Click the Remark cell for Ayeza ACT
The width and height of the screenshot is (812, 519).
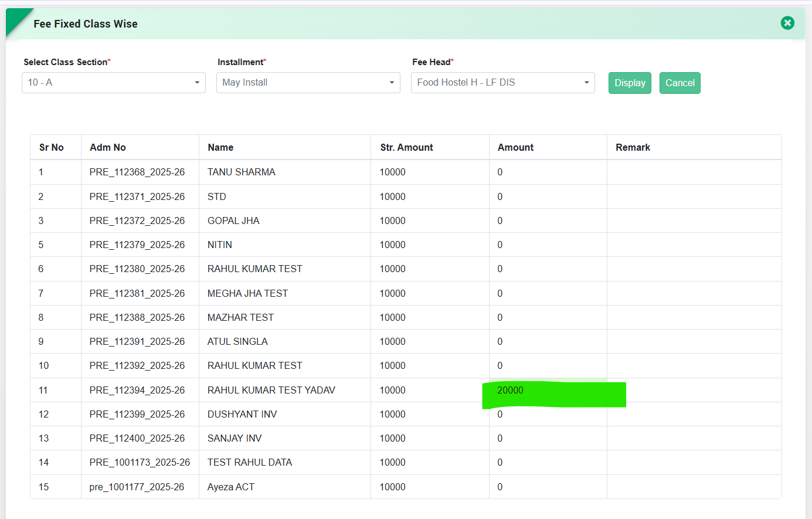coord(694,487)
